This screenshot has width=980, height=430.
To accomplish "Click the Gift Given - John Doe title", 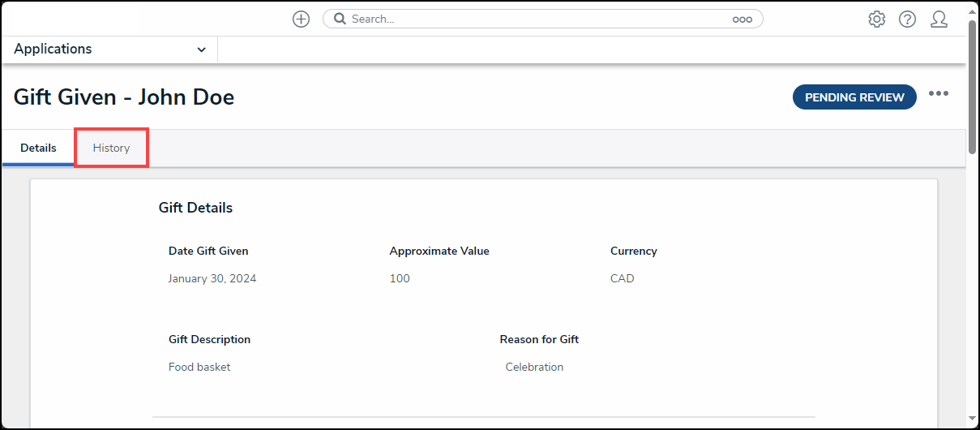I will 124,97.
